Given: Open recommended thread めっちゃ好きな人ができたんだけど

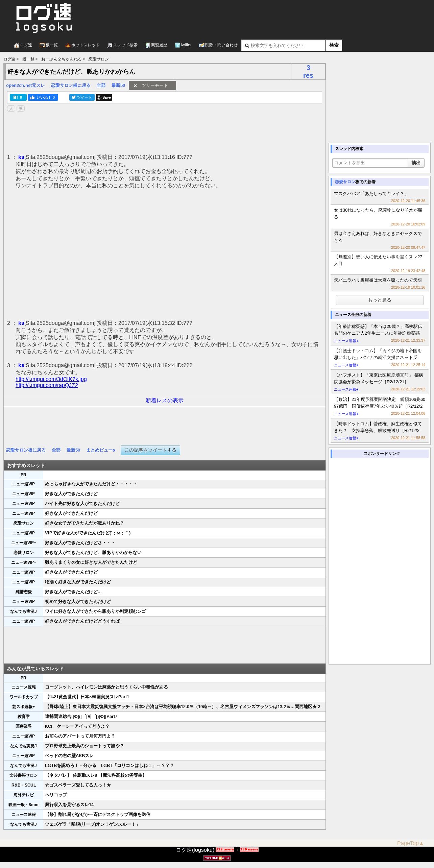Looking at the screenshot, I should 91,484.
